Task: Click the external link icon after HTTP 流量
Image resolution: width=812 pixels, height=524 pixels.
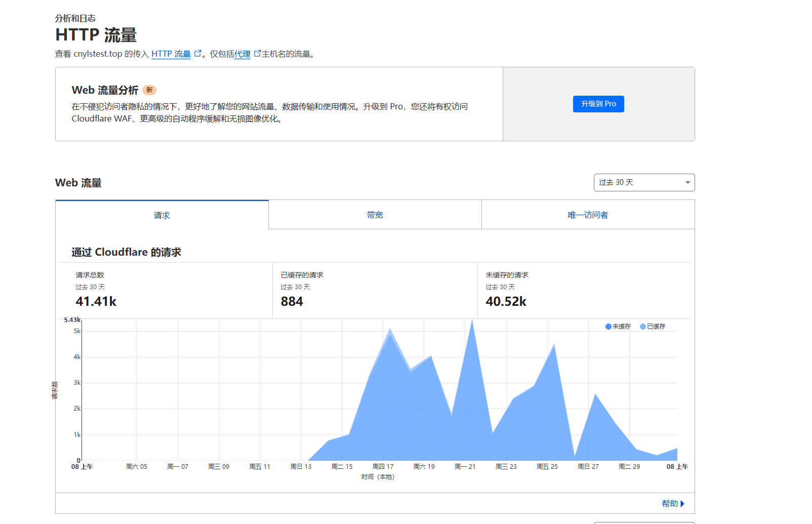Action: 197,53
